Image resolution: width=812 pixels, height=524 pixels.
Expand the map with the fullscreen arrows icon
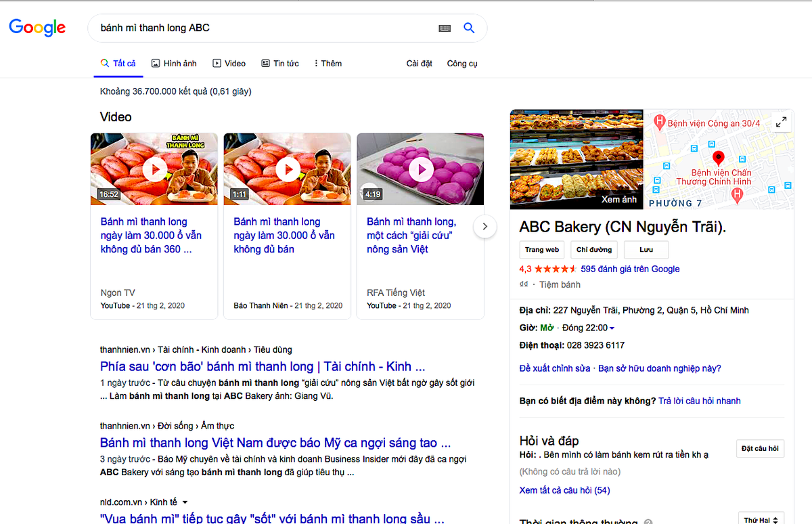781,123
